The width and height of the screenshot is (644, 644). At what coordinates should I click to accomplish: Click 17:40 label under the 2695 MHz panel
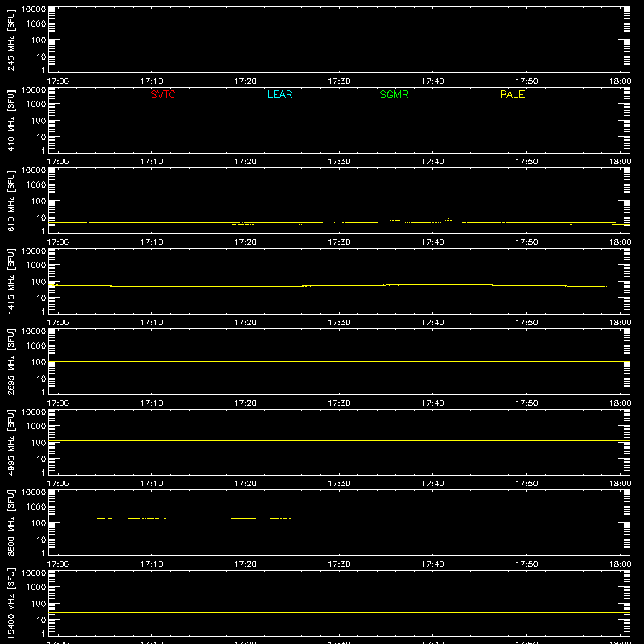432,403
